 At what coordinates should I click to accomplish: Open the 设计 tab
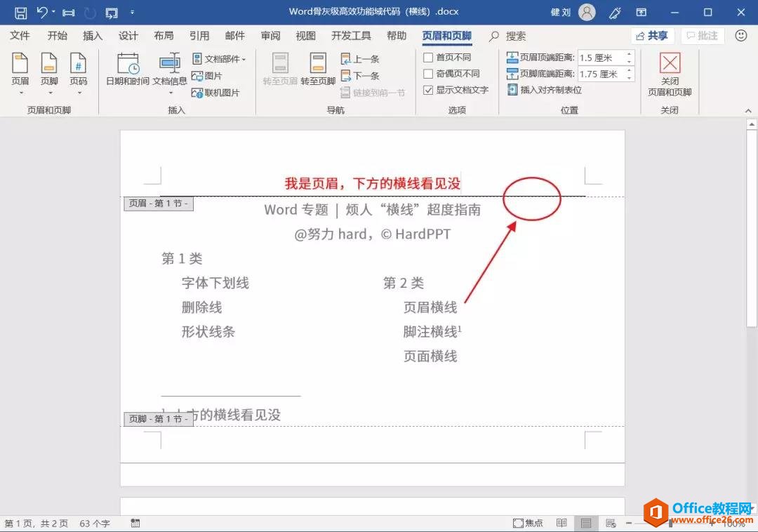128,36
